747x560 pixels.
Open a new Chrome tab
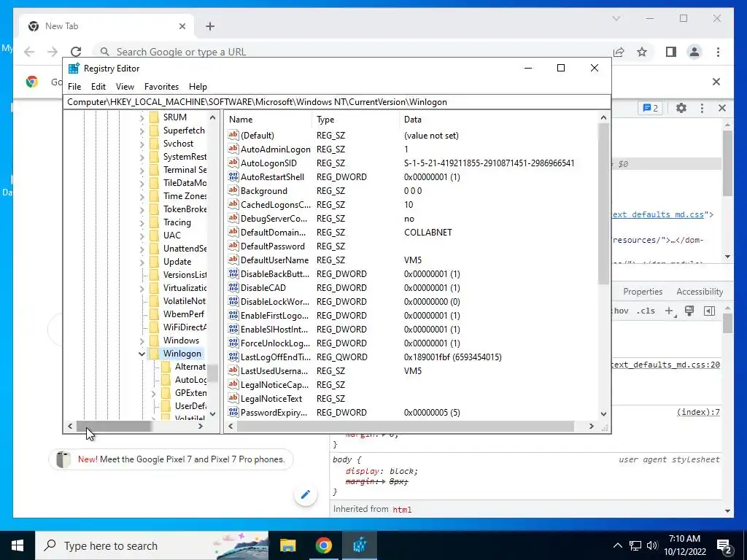210,26
